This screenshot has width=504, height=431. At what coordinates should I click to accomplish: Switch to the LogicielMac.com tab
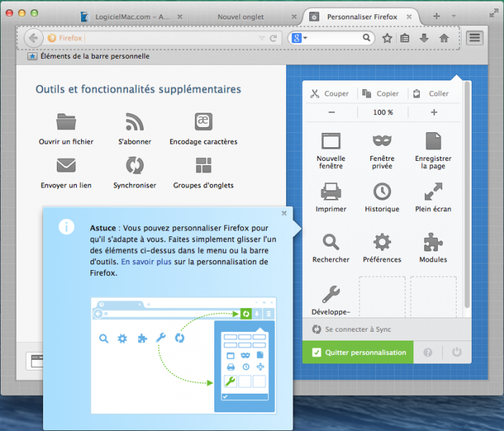[x=132, y=17]
